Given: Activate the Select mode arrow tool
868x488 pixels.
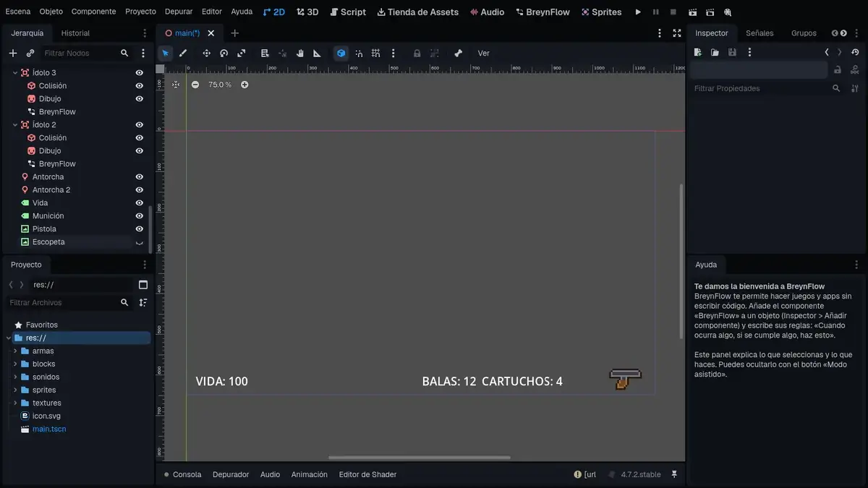Looking at the screenshot, I should [x=166, y=53].
